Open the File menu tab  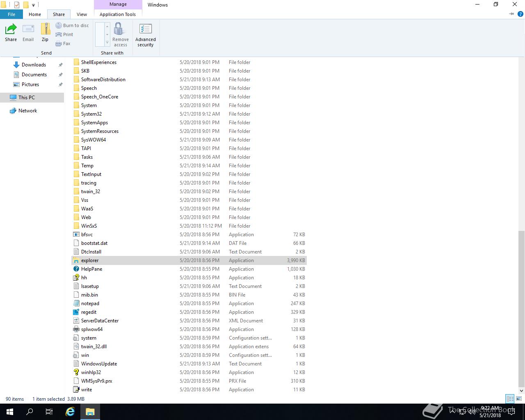(11, 14)
